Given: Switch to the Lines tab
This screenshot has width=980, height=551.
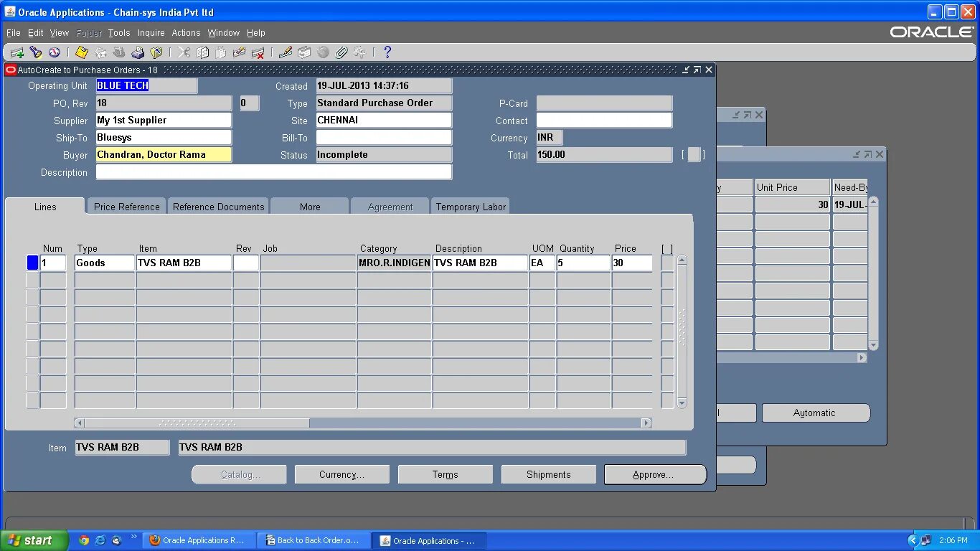Looking at the screenshot, I should [45, 207].
